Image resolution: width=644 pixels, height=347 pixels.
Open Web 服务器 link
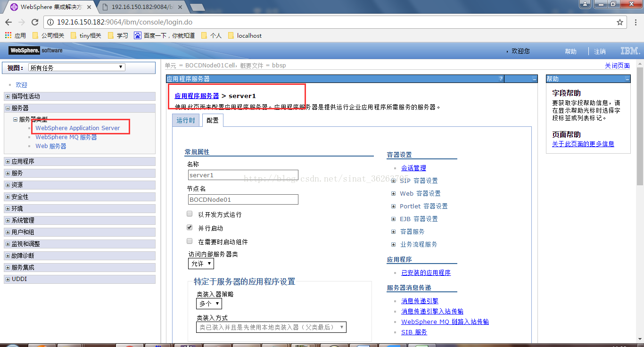pyautogui.click(x=51, y=146)
